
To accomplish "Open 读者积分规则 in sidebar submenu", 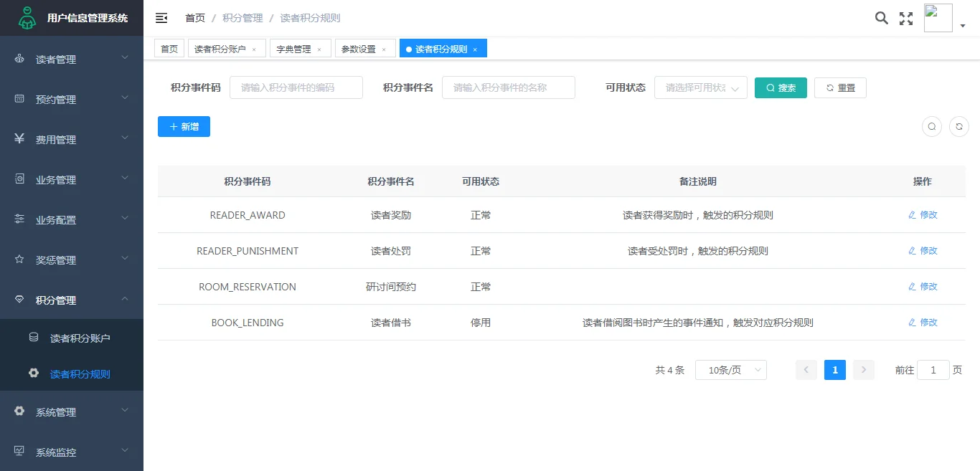I will coord(72,374).
